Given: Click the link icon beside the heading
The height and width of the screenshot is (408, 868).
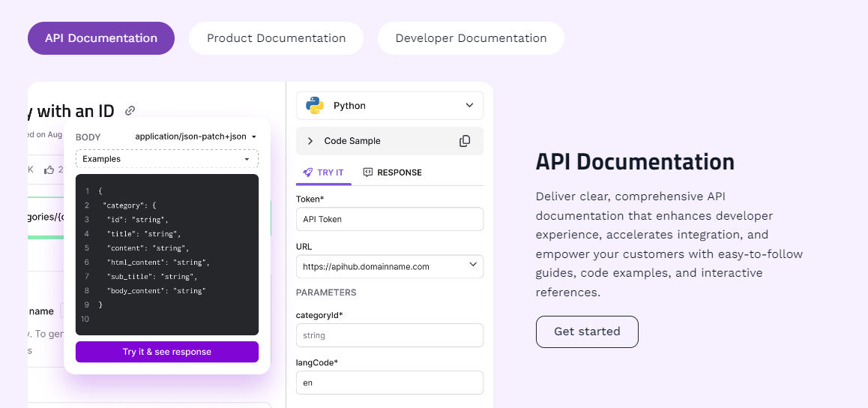Looking at the screenshot, I should point(130,111).
